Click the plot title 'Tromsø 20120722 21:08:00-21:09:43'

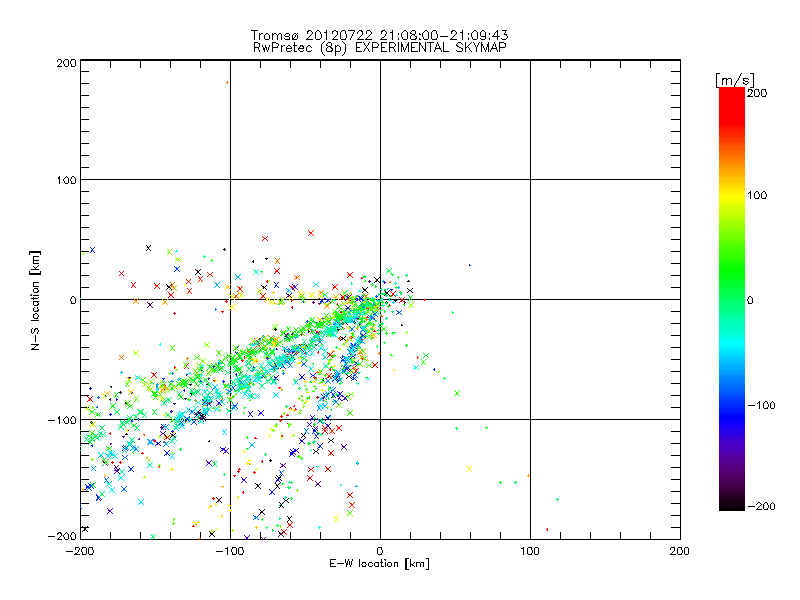coord(379,35)
